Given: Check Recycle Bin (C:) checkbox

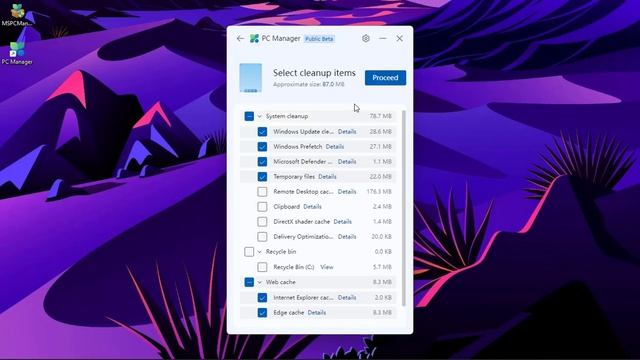Looking at the screenshot, I should pyautogui.click(x=262, y=267).
